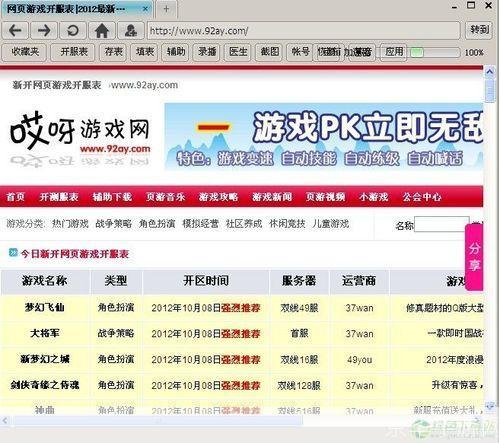Click 双线49服 server cell
Screen dimensions: 500x443
click(x=299, y=308)
